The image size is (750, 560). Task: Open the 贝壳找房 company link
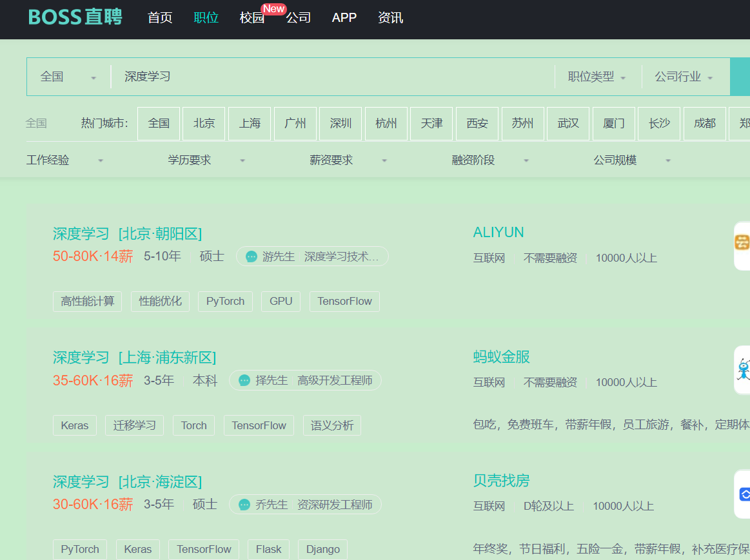(x=501, y=480)
